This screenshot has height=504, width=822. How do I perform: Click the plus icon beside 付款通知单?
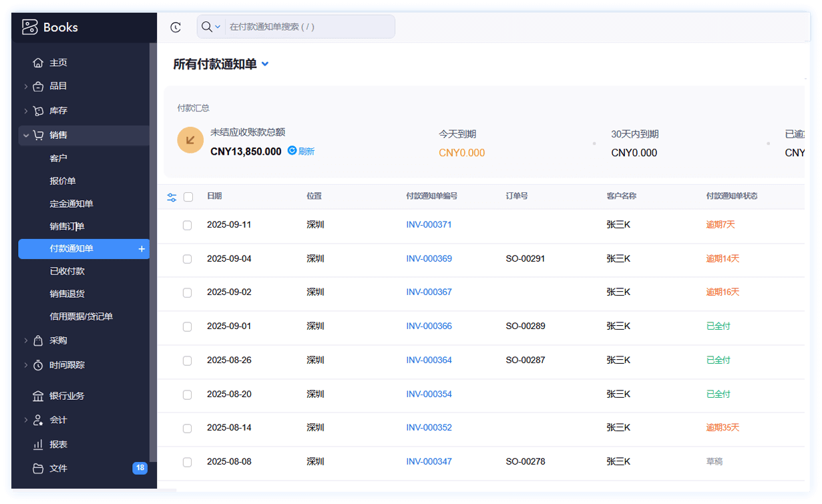coord(142,249)
